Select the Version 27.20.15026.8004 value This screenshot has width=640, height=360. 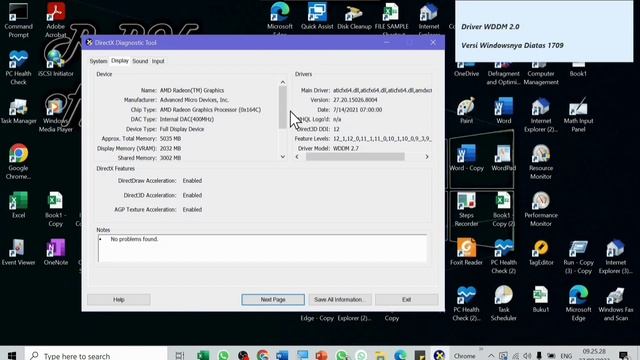pyautogui.click(x=355, y=100)
